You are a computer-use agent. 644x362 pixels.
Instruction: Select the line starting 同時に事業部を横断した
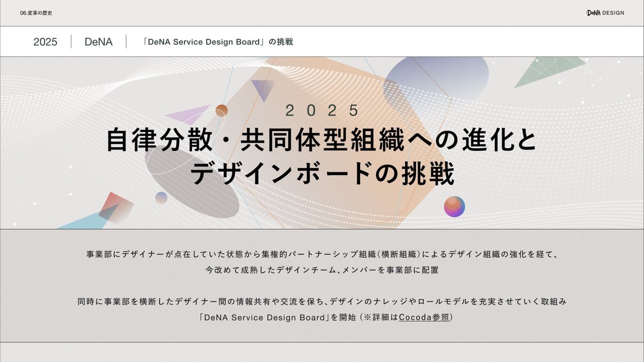[322, 302]
